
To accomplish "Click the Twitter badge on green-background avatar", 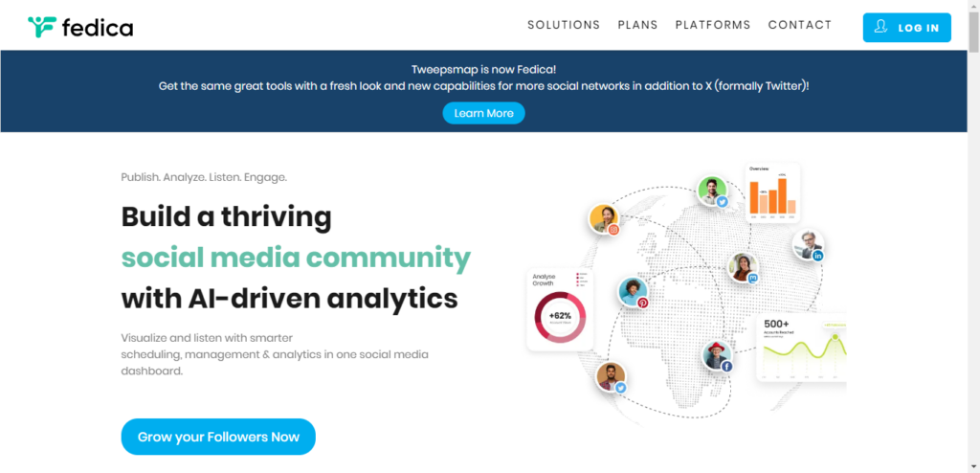I will (x=723, y=201).
